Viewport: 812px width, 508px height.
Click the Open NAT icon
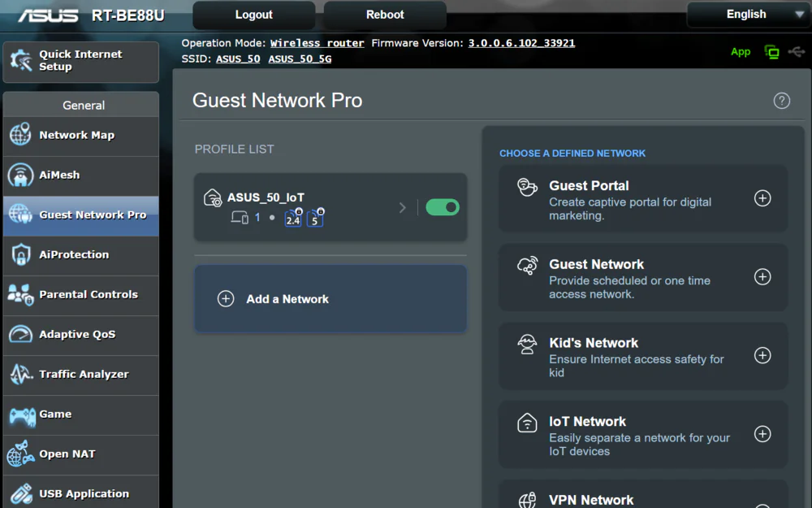tap(21, 454)
